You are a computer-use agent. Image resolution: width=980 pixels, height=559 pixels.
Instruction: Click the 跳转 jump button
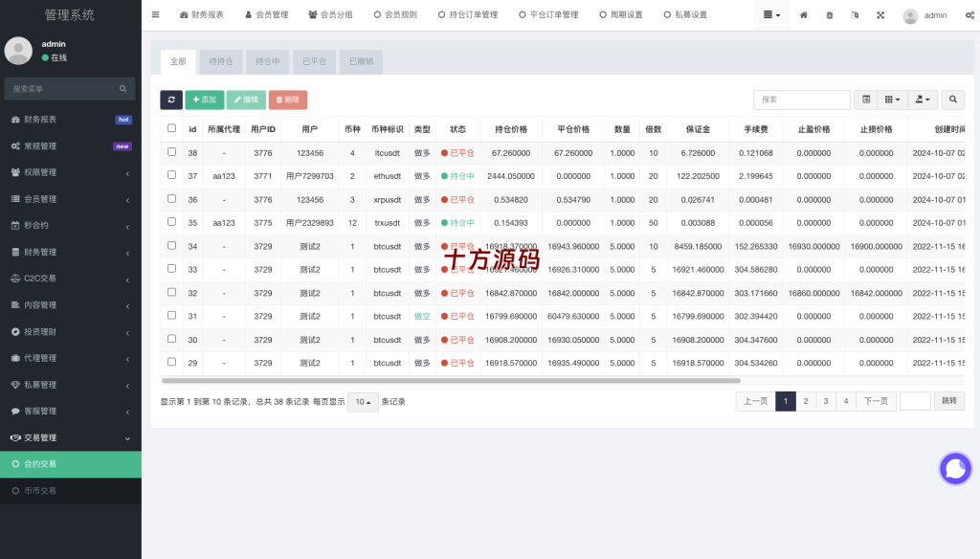pos(949,401)
